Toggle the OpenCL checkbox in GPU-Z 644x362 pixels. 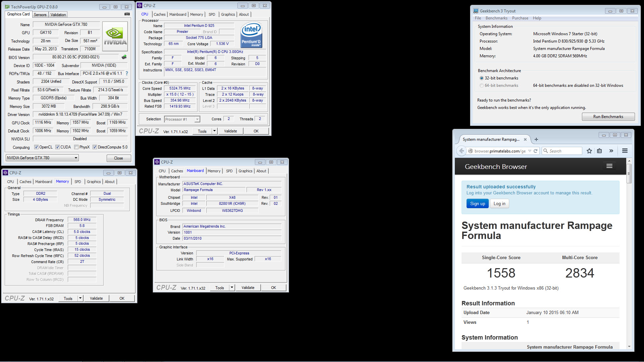coord(36,147)
